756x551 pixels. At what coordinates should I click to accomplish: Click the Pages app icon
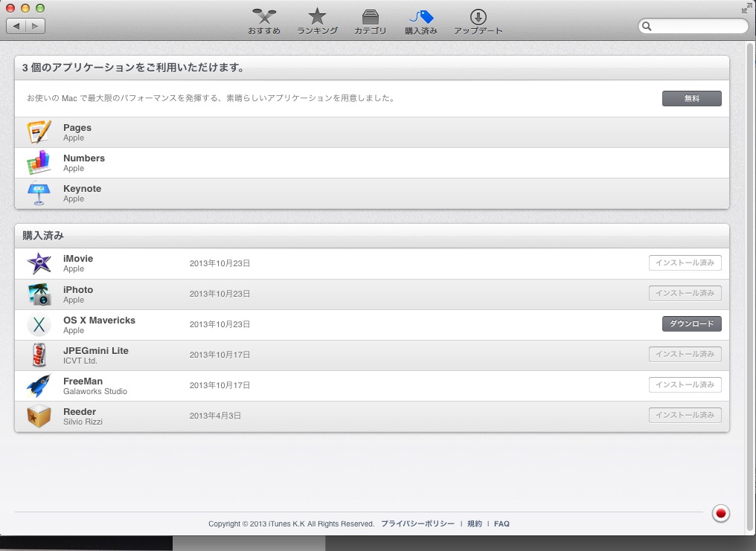[x=39, y=132]
